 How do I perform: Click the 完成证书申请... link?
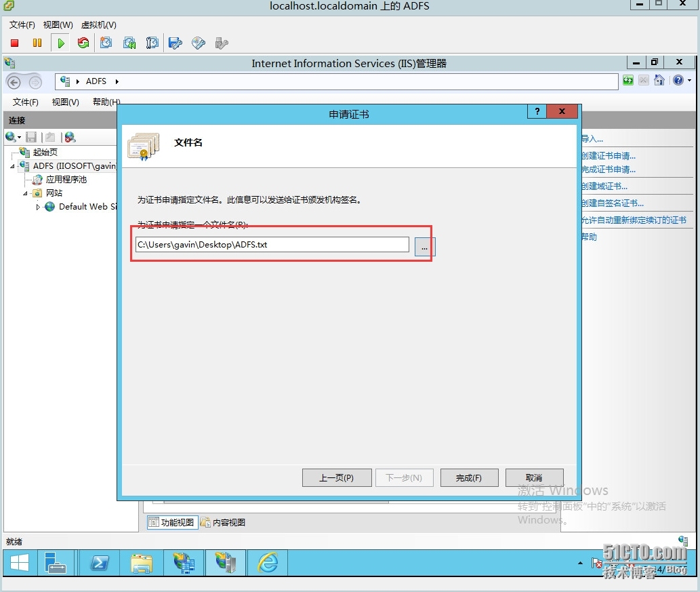[608, 170]
